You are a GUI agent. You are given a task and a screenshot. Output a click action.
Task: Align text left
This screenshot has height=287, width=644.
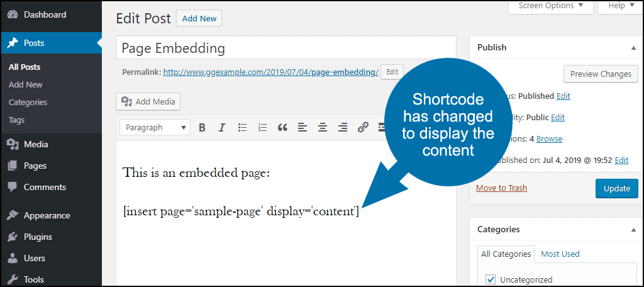[303, 128]
